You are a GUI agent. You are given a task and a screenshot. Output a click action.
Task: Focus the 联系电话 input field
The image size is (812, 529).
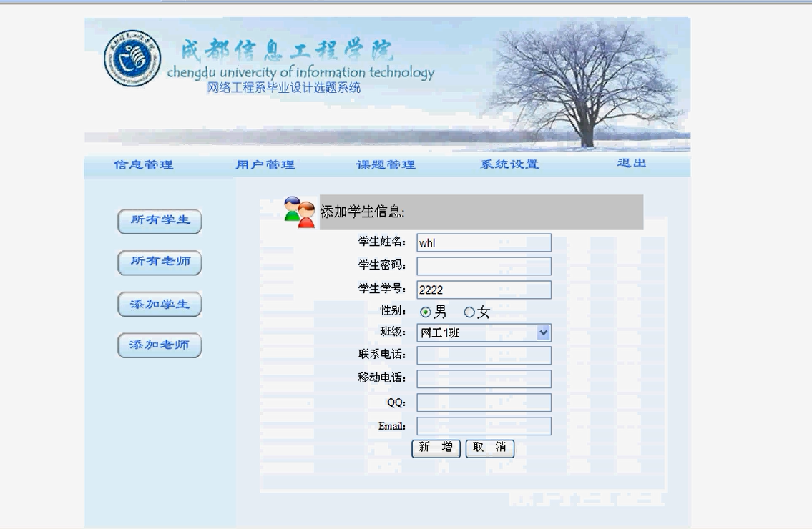pyautogui.click(x=484, y=355)
